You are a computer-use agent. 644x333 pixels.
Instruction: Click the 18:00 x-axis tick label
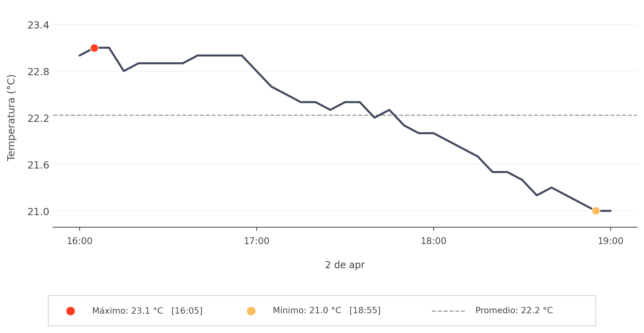click(x=434, y=241)
